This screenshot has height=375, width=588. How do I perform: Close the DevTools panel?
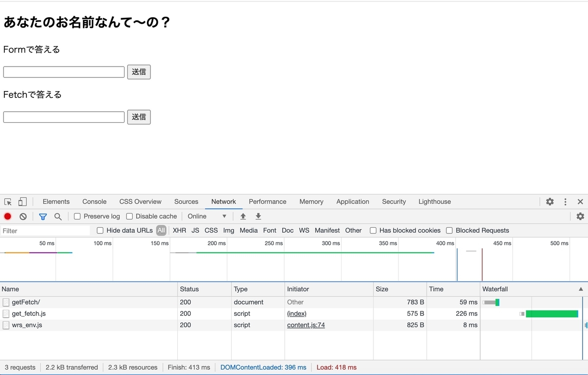tap(580, 202)
